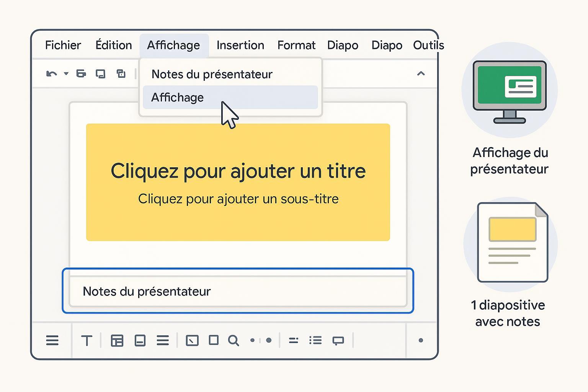Click the subtitle placeholder "Cliquez pour ajouter un sous-titre"
This screenshot has width=588, height=392.
coord(238,199)
